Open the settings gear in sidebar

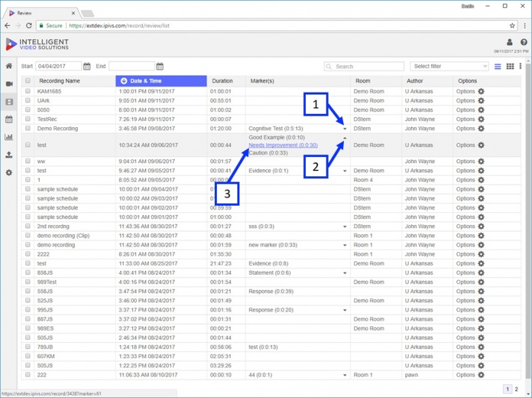[x=9, y=172]
